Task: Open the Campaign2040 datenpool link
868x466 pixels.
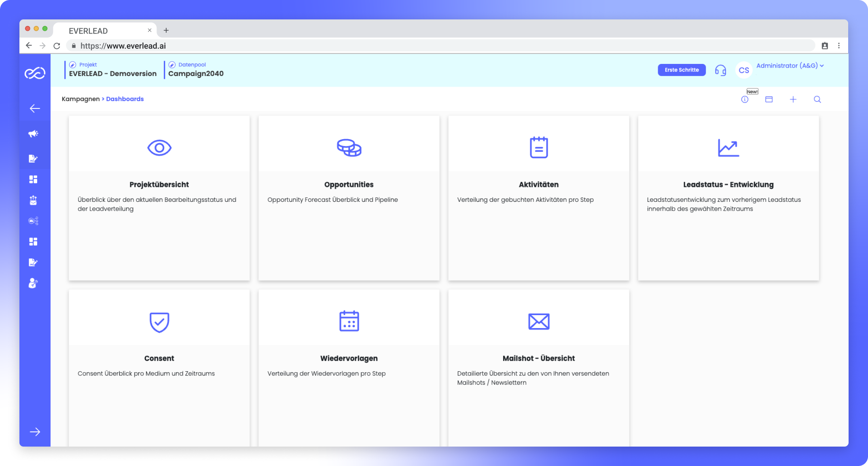Action: [196, 74]
